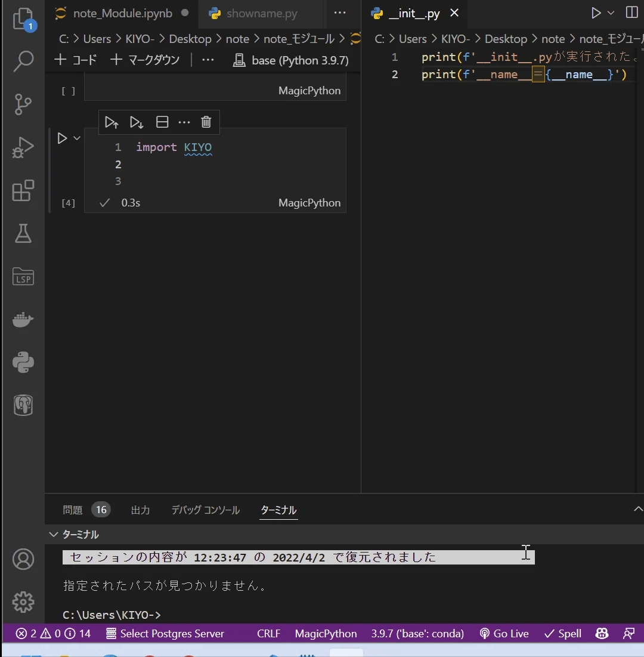This screenshot has height=657, width=644.
Task: Open the Search view icon
Action: click(23, 61)
